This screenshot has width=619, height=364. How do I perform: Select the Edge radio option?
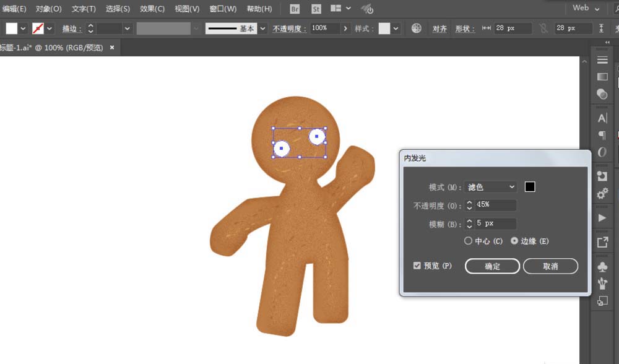[514, 240]
